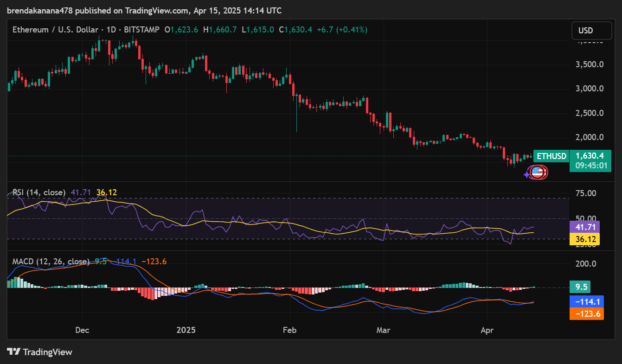The width and height of the screenshot is (622, 364).
Task: Click the published on TradingView.com header text
Action: [144, 10]
